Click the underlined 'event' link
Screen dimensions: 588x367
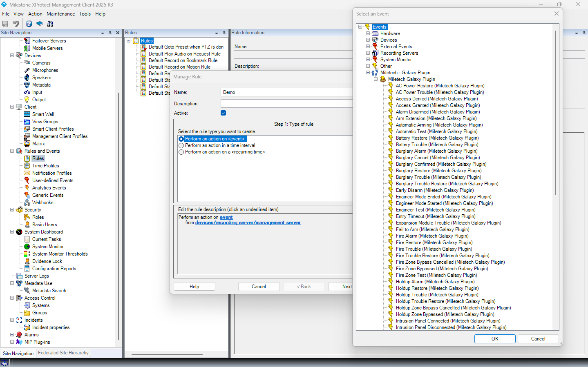tap(226, 217)
